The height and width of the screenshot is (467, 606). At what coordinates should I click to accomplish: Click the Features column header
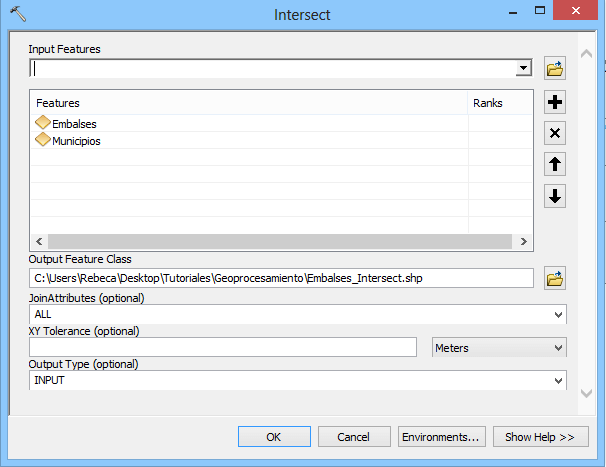point(58,103)
